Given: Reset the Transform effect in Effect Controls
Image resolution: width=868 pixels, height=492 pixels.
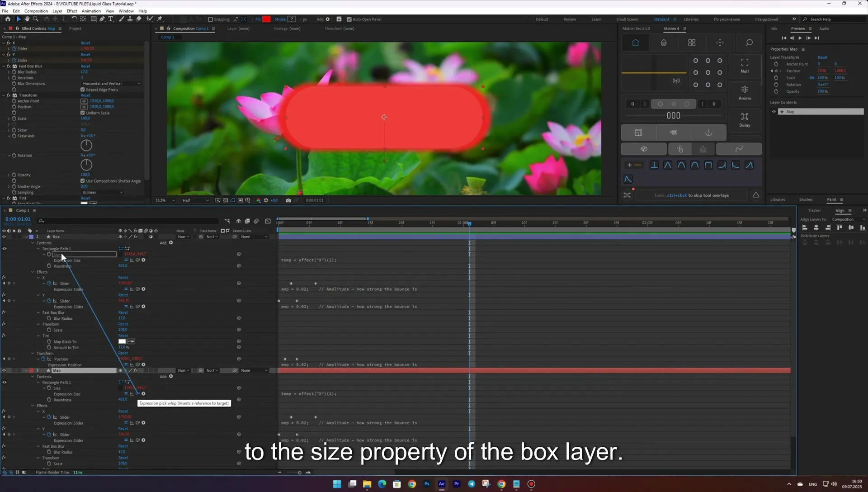Looking at the screenshot, I should (x=85, y=95).
